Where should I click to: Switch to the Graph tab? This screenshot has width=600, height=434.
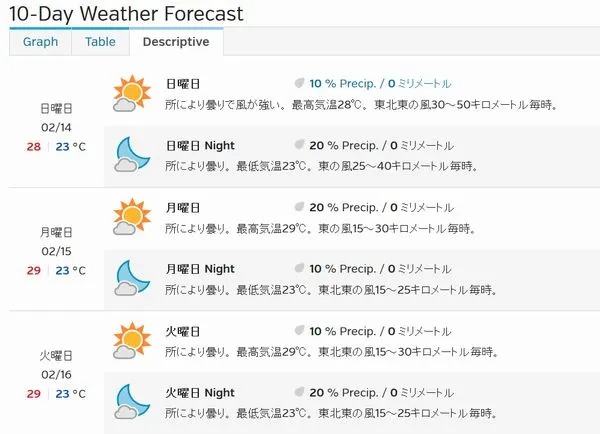click(40, 42)
